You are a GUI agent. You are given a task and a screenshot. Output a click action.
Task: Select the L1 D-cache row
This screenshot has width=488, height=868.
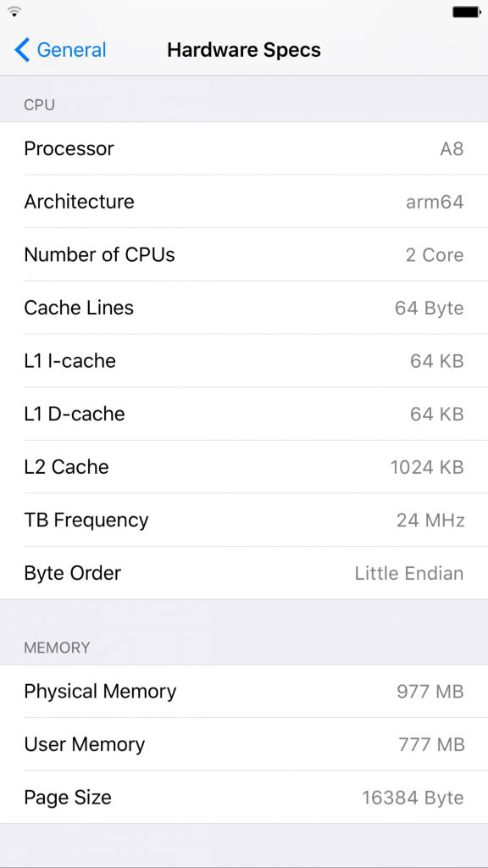(x=244, y=414)
